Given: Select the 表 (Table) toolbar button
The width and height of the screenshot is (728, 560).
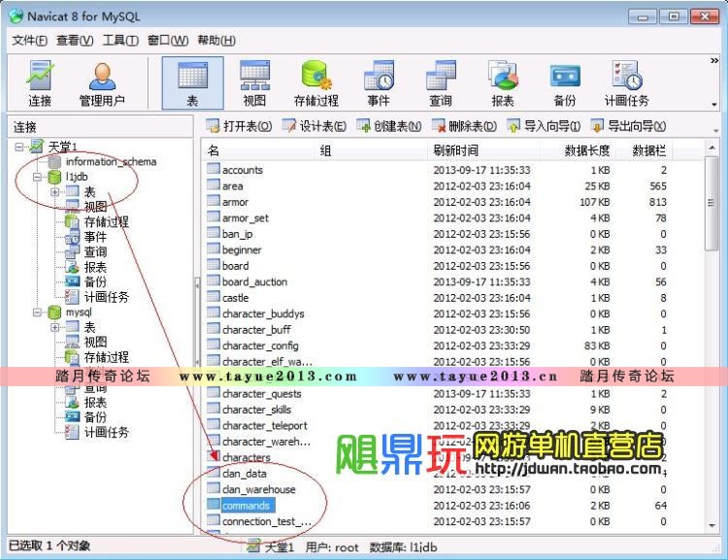Looking at the screenshot, I should pos(192,83).
